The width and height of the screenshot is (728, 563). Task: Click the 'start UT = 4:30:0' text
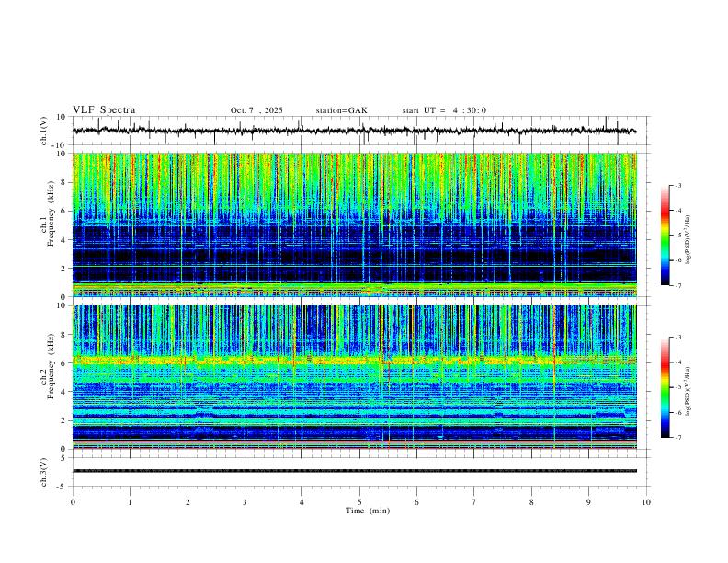[444, 110]
